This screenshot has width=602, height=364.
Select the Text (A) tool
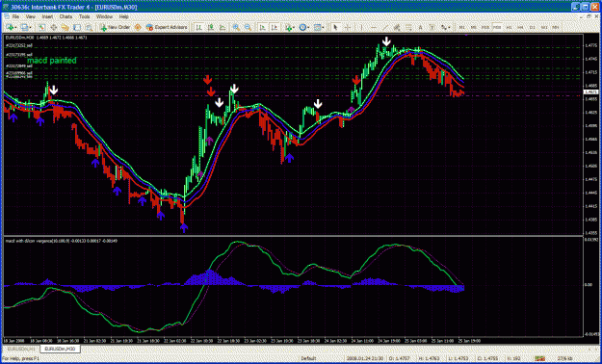420,27
